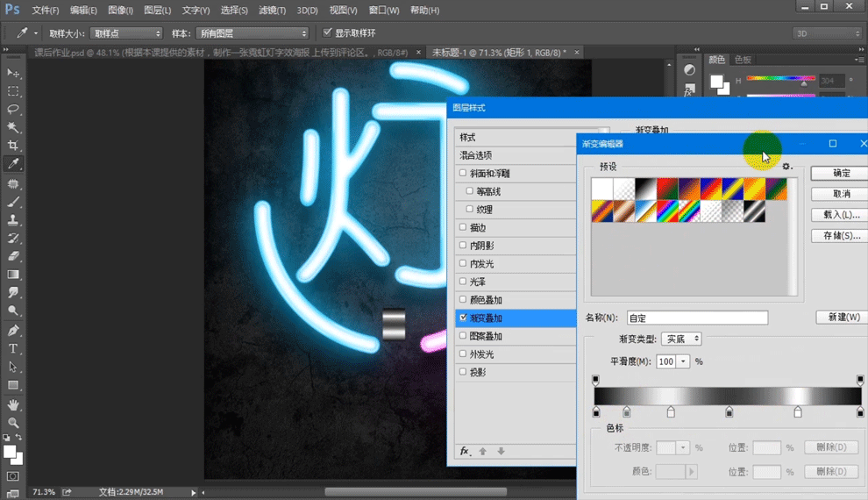This screenshot has width=868, height=500.
Task: Select the Hand tool
Action: [13, 404]
